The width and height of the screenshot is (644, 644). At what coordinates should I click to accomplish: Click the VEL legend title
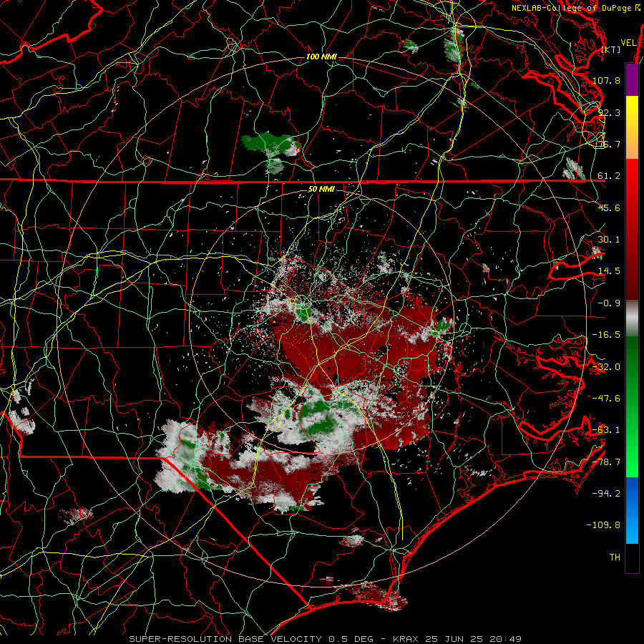[628, 43]
